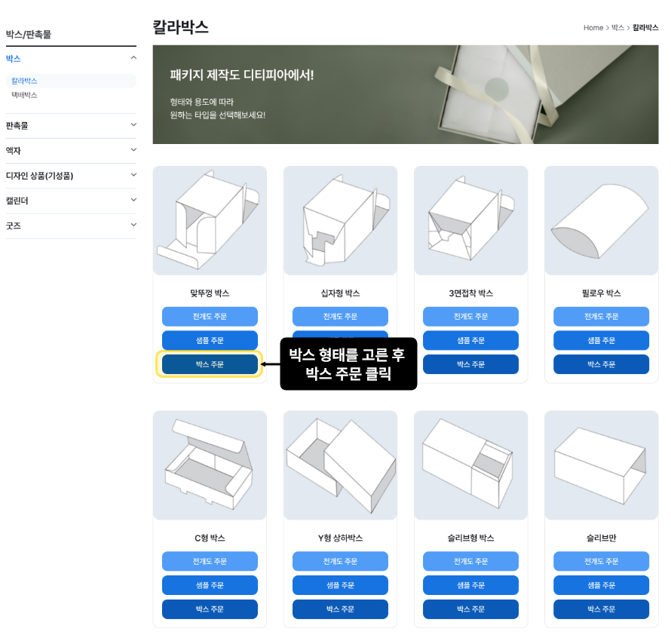Choose 박스 주문 for Y형 상하박스
Image resolution: width=671 pixels, height=644 pixels.
340,609
